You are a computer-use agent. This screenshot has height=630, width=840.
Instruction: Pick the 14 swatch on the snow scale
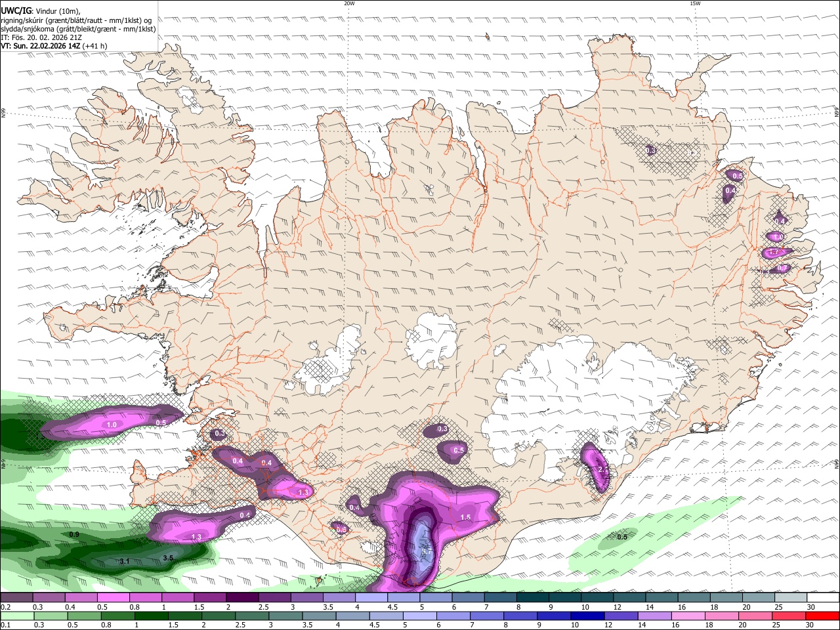point(662,598)
